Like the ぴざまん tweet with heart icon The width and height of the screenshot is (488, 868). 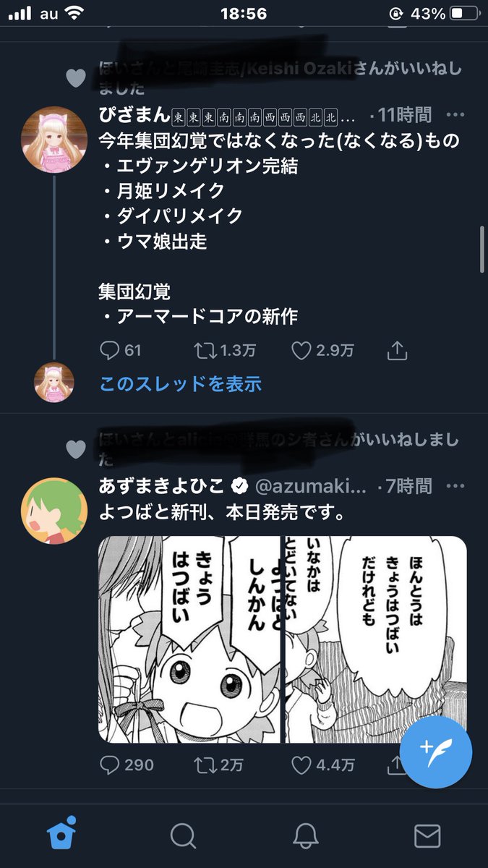[x=322, y=351]
